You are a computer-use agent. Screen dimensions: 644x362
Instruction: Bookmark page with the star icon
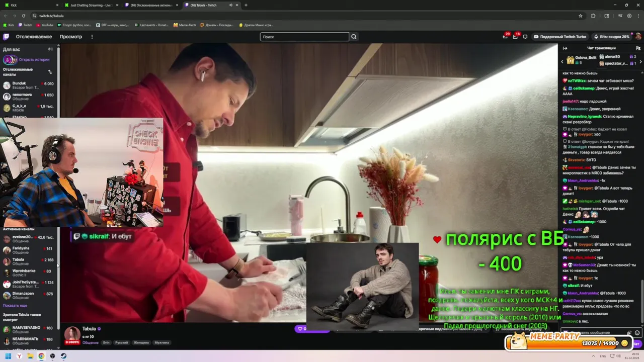tap(581, 16)
